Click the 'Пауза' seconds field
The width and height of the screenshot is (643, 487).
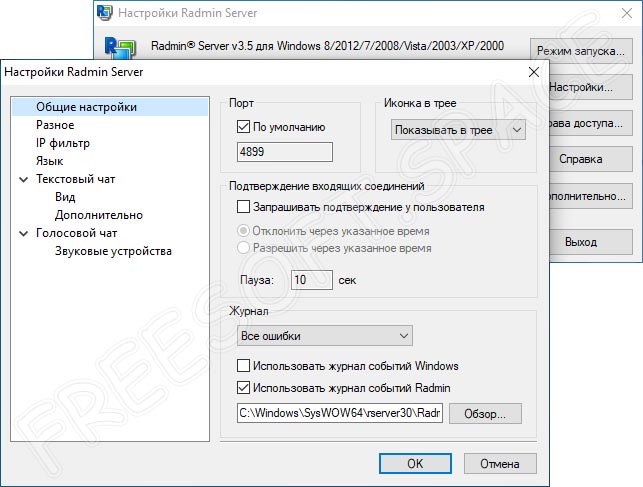[x=312, y=280]
